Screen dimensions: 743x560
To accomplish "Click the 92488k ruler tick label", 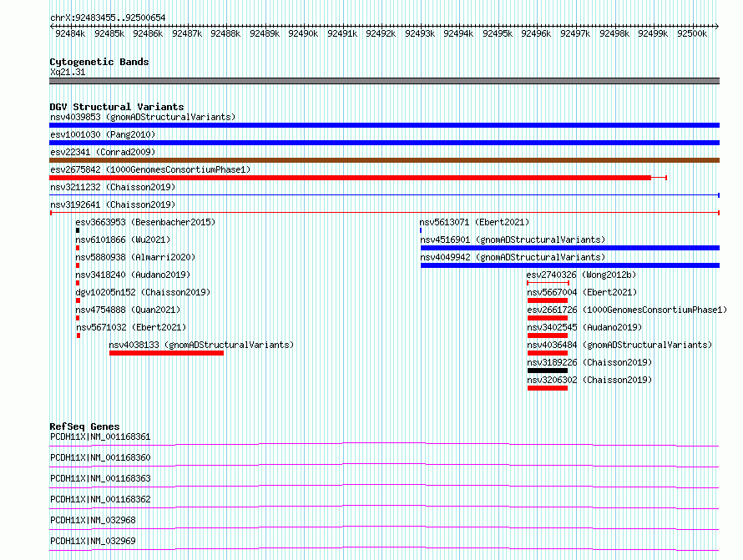I will tap(225, 34).
